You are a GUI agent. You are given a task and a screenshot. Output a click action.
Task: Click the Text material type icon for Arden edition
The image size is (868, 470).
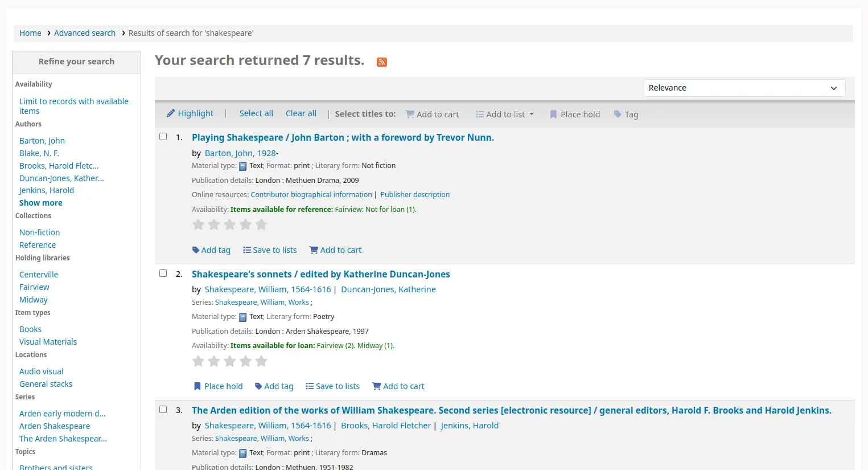(x=242, y=453)
